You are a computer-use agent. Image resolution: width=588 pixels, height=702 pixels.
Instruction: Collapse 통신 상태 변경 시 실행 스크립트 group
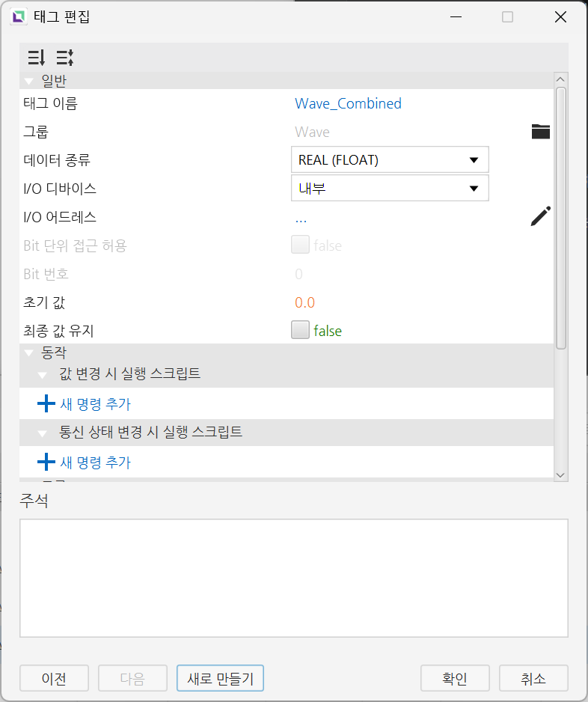[x=43, y=433]
